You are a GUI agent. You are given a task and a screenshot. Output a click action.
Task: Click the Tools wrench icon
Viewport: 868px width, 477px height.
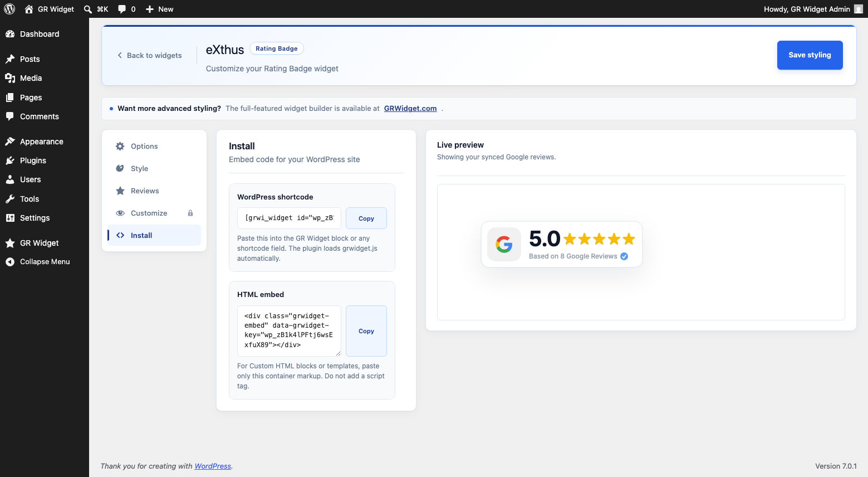pyautogui.click(x=10, y=199)
